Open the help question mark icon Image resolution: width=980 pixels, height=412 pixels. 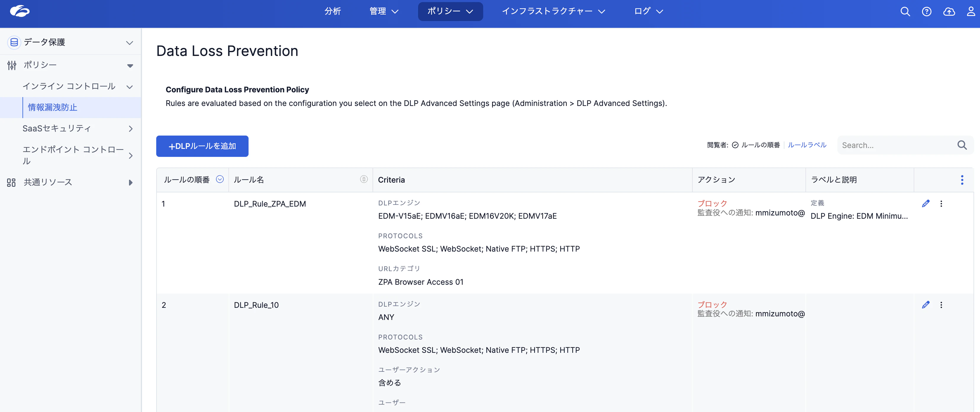pos(927,12)
